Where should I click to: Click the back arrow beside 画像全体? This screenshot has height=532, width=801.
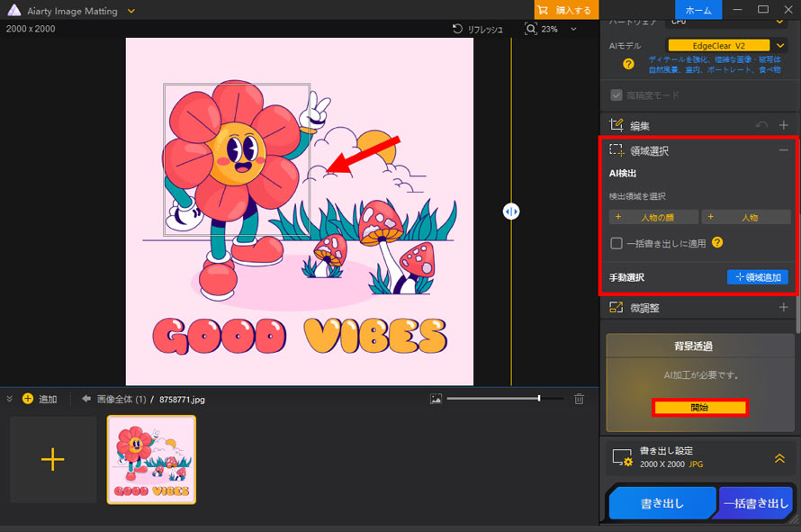86,399
